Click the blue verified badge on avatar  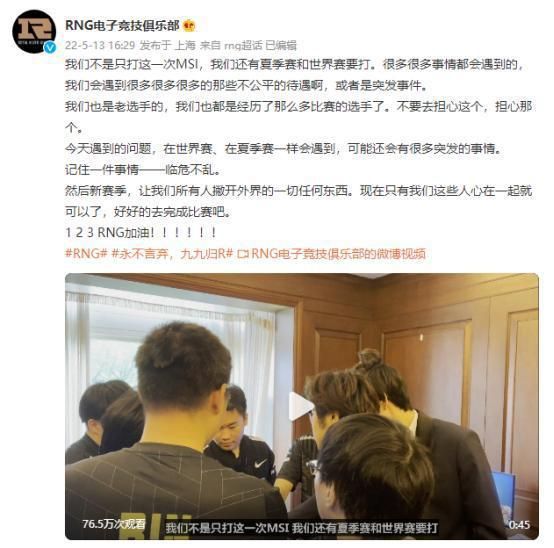point(50,47)
